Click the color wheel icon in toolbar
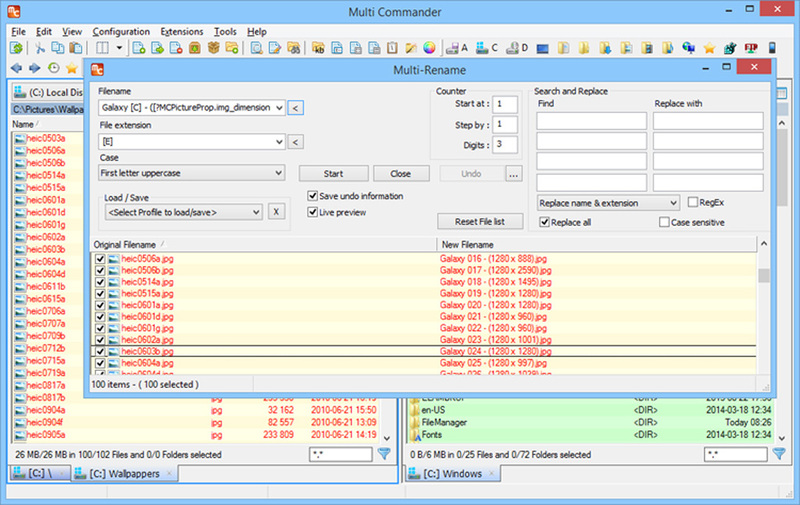Image resolution: width=800 pixels, height=505 pixels. pyautogui.click(x=430, y=48)
